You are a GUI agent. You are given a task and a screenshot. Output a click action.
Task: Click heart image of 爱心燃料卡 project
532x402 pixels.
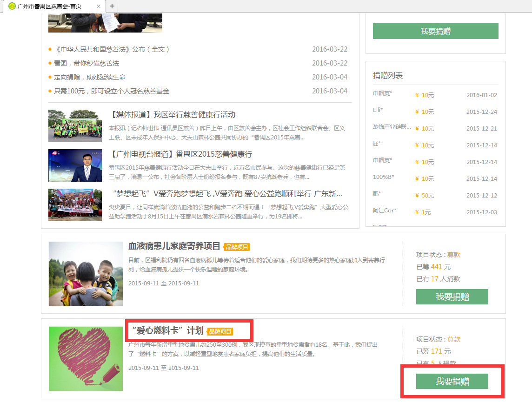86,359
